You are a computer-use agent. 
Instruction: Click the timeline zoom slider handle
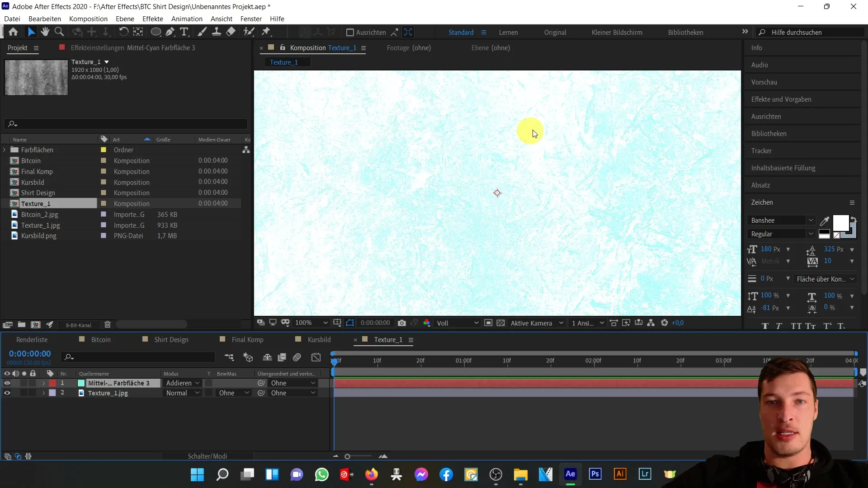pyautogui.click(x=347, y=456)
